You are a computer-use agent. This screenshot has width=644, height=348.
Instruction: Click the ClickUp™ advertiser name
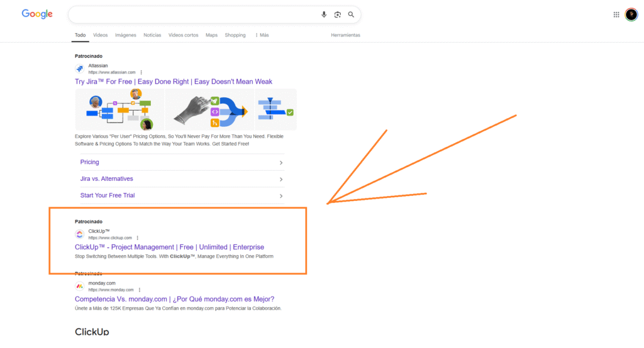pos(99,231)
